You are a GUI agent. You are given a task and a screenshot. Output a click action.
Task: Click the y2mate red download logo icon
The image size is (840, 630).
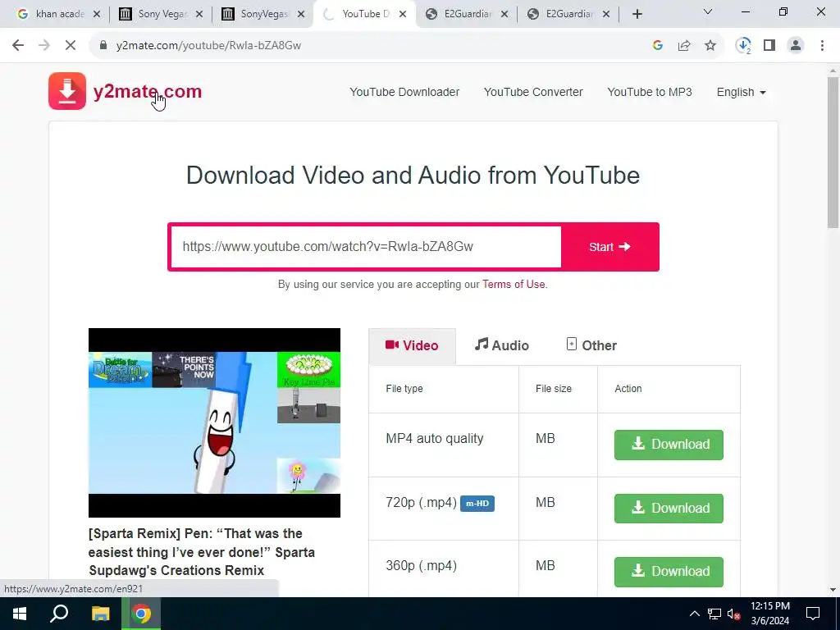point(67,91)
